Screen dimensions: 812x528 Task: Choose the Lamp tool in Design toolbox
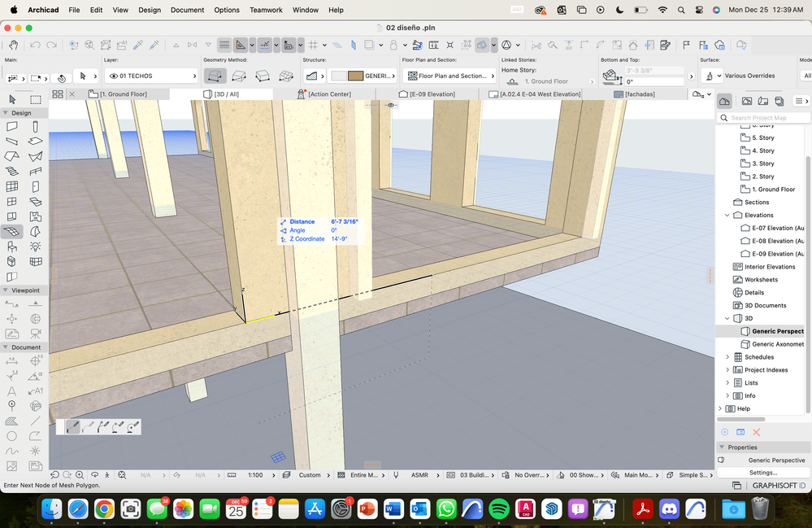[x=36, y=246]
